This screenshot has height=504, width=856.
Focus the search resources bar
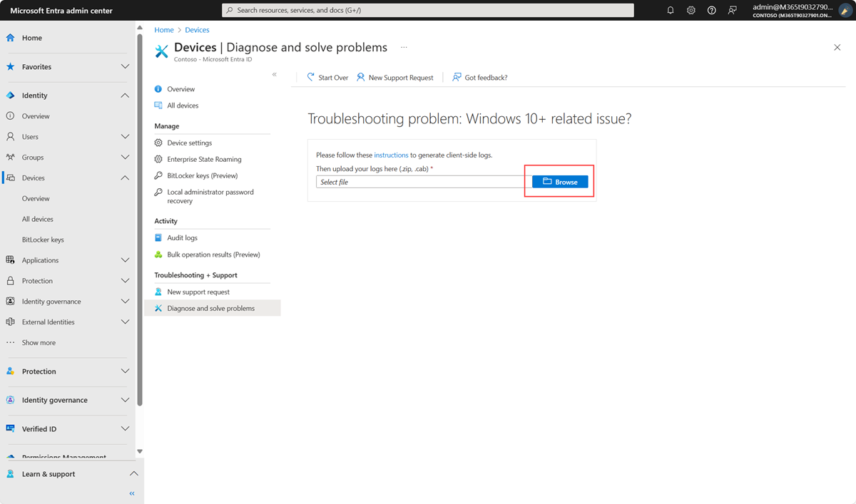click(x=428, y=10)
